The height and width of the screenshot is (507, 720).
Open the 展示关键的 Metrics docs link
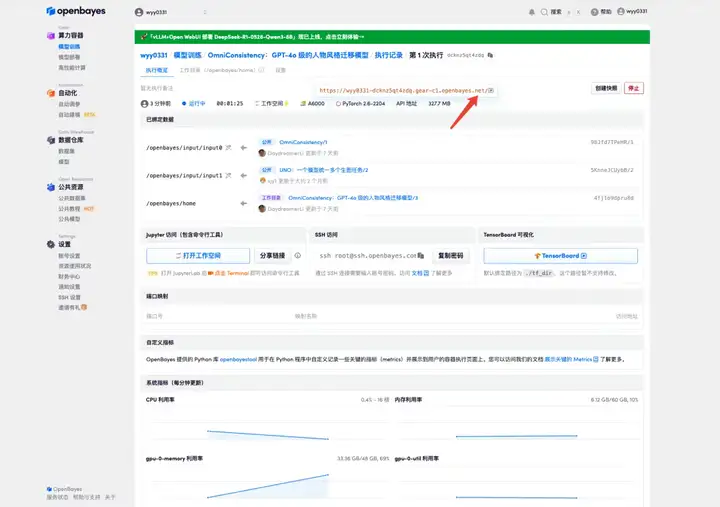point(571,360)
